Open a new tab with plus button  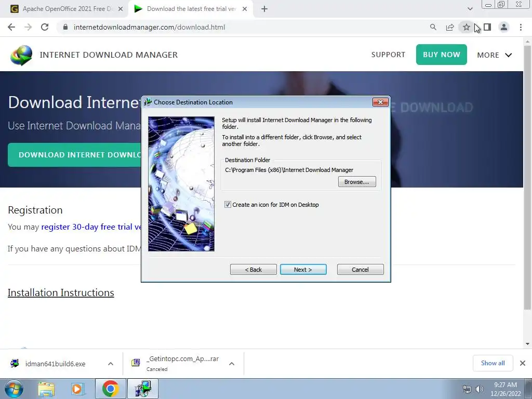[x=264, y=9]
